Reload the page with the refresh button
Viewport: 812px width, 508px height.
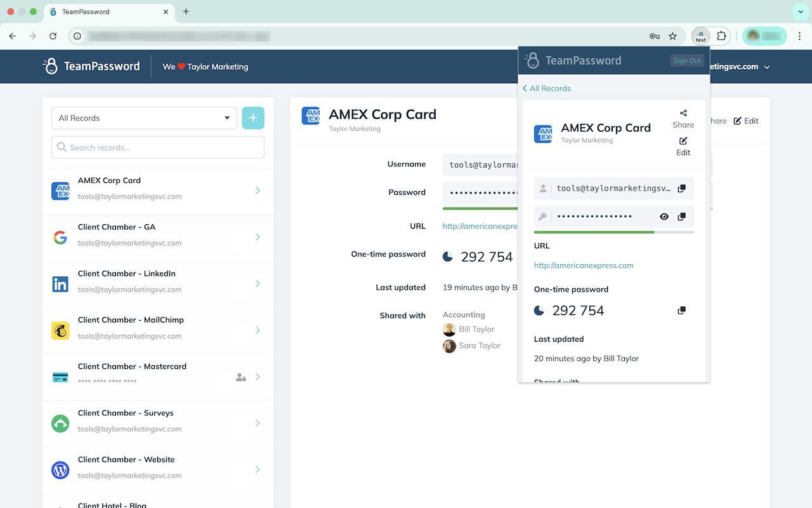pos(53,36)
